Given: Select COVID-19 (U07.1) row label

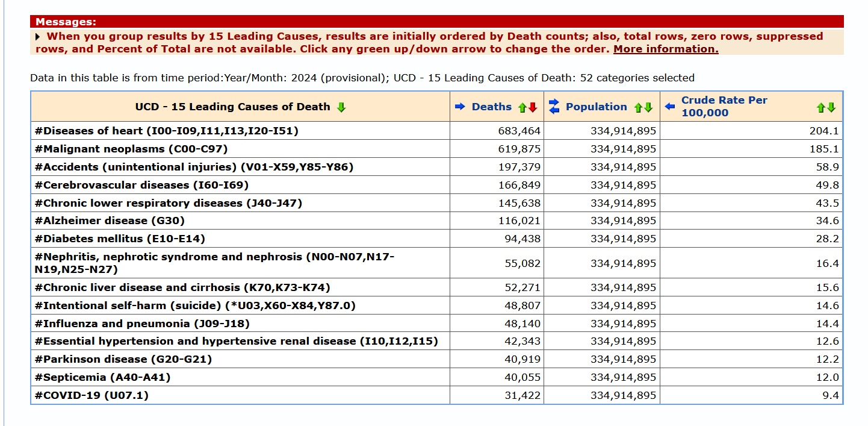Looking at the screenshot, I should click(x=91, y=395).
